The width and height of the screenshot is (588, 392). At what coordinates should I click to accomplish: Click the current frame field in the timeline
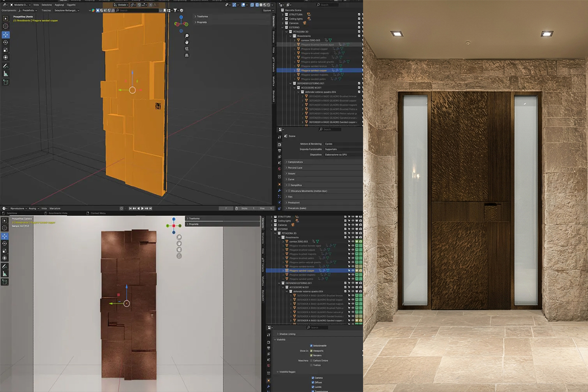pos(225,208)
